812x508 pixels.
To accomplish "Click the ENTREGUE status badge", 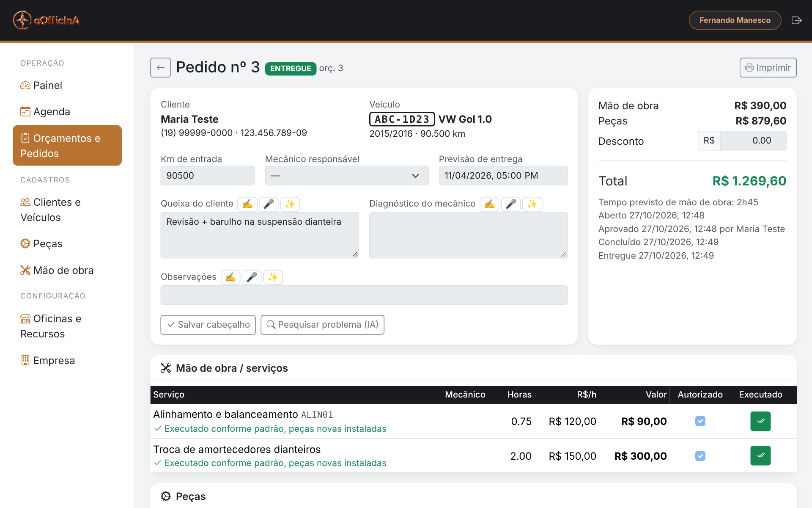I will pyautogui.click(x=291, y=69).
